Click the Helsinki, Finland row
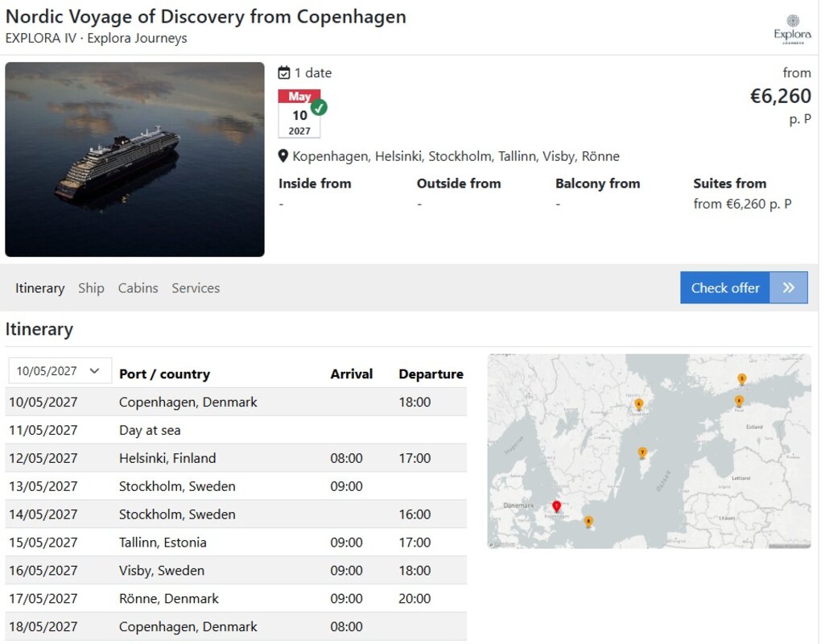Screen dimensions: 825x644 pyautogui.click(x=236, y=458)
